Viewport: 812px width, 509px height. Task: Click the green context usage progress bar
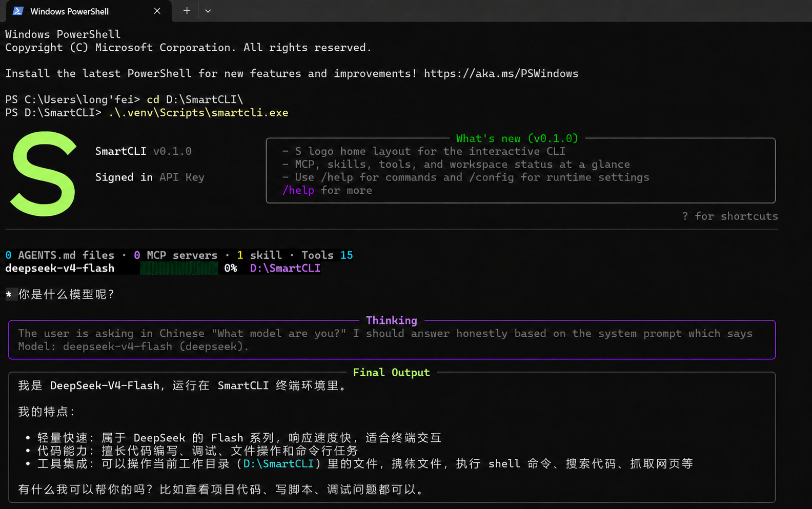click(x=179, y=268)
